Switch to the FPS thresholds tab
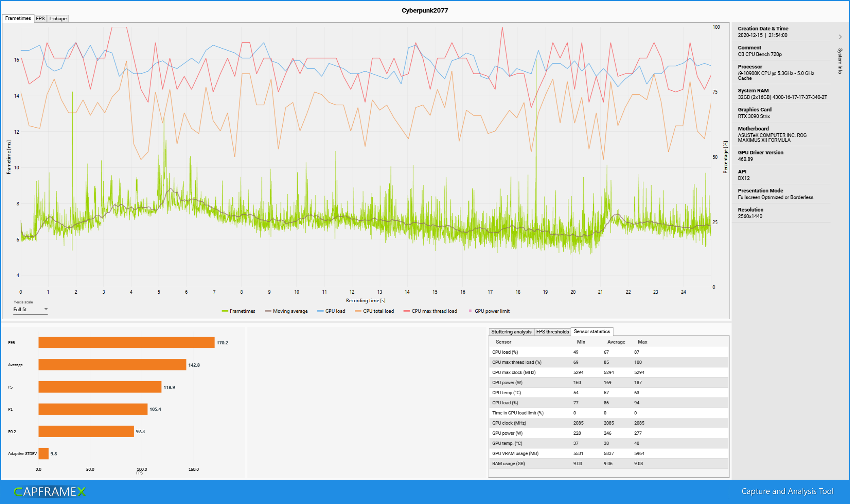This screenshot has width=850, height=504. 552,332
